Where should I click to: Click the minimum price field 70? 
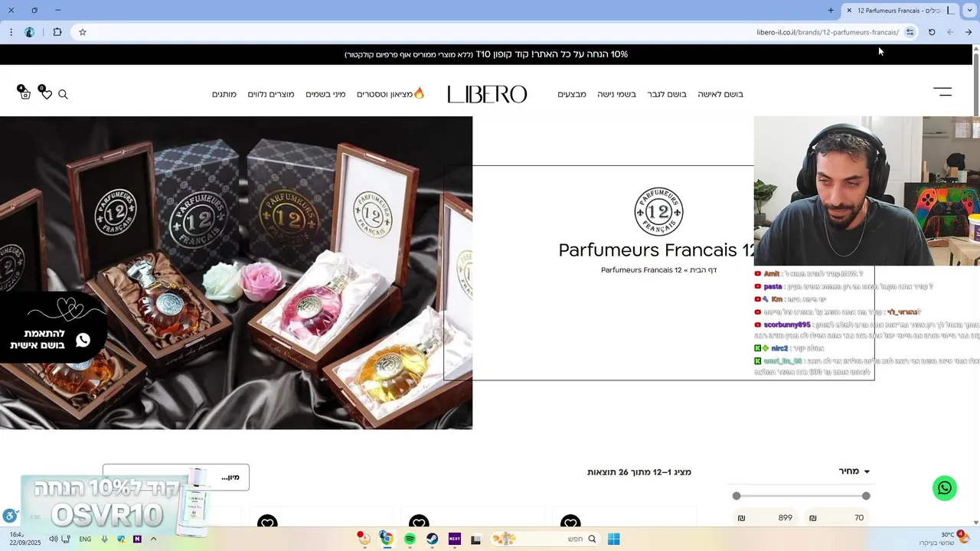[838, 518]
